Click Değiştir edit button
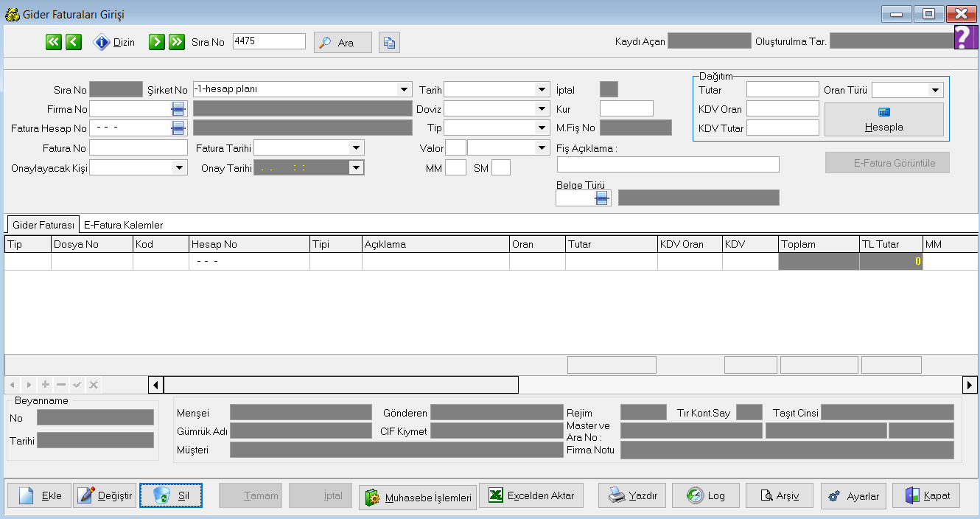980x519 pixels. pyautogui.click(x=105, y=496)
